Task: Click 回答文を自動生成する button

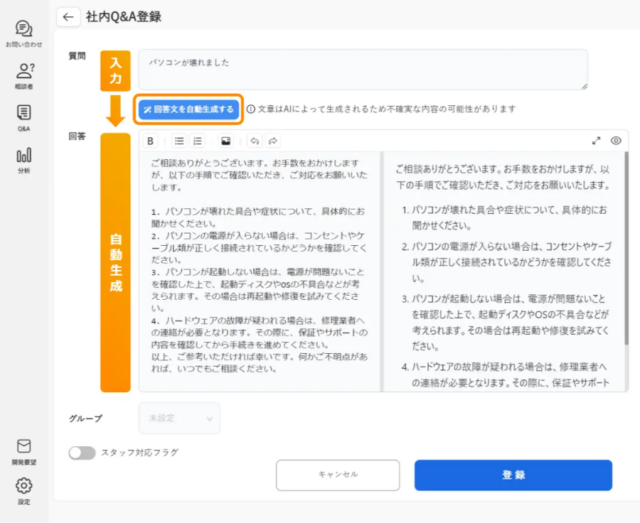Action: (x=189, y=109)
